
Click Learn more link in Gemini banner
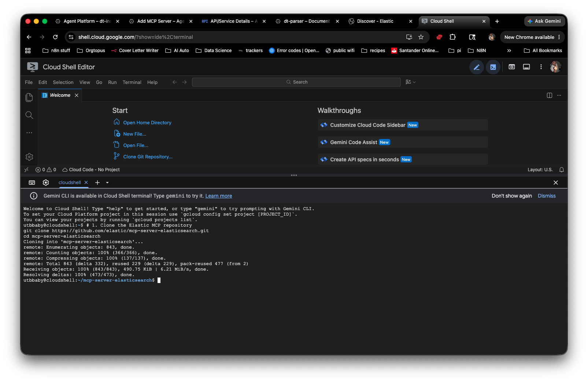(219, 196)
